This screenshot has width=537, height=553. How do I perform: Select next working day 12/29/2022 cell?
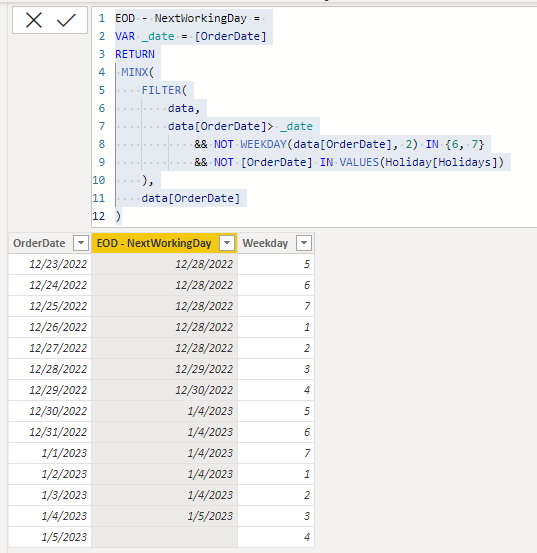165,369
